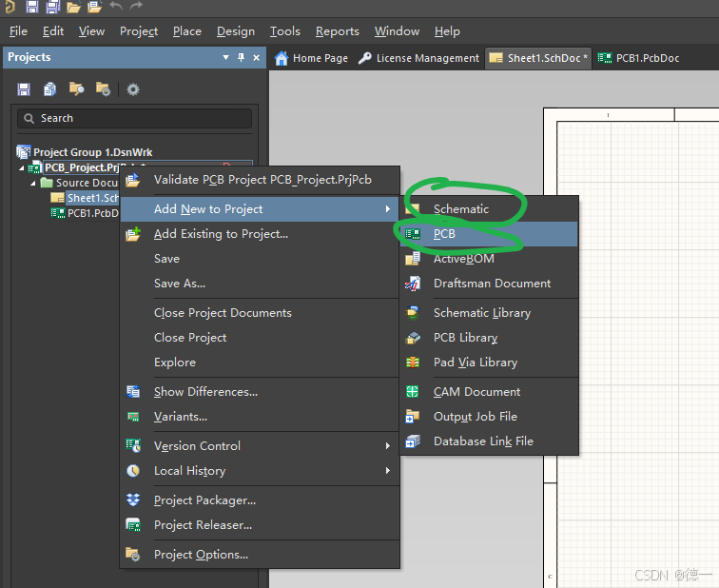
Task: Open the Help menu
Action: [x=447, y=31]
